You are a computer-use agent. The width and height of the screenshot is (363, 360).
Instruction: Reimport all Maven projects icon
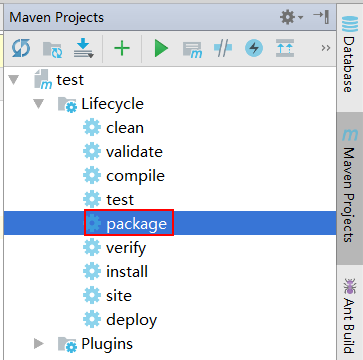click(x=21, y=49)
